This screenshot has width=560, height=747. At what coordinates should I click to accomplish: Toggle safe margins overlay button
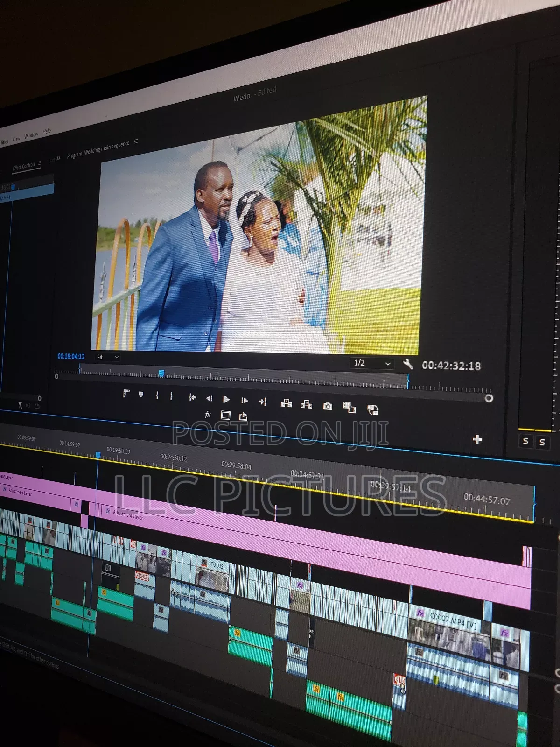(x=225, y=415)
